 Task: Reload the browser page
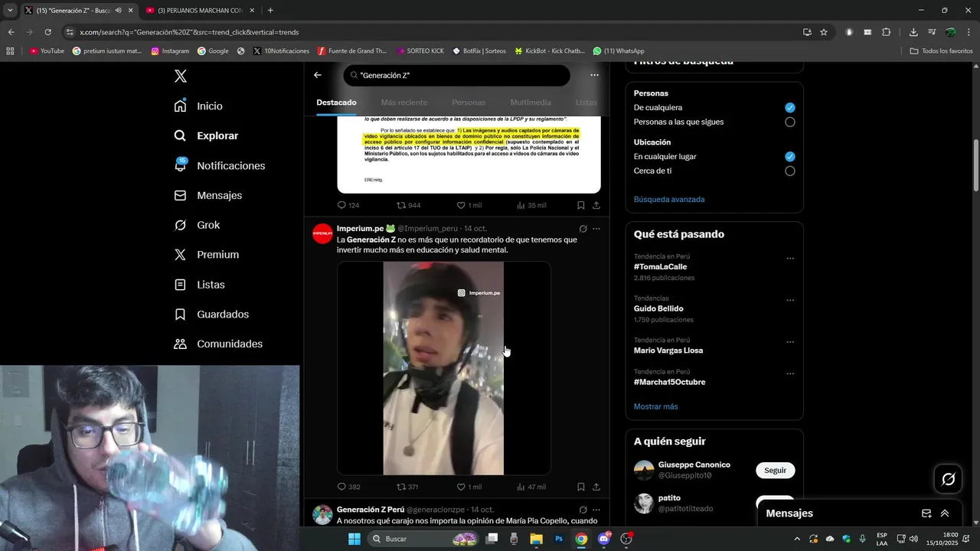click(x=47, y=32)
